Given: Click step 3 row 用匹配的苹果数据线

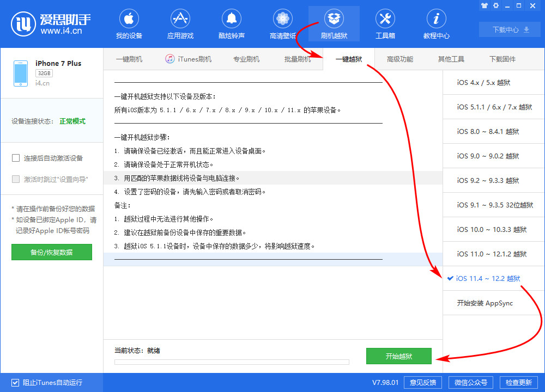Looking at the screenshot, I should 273,178.
